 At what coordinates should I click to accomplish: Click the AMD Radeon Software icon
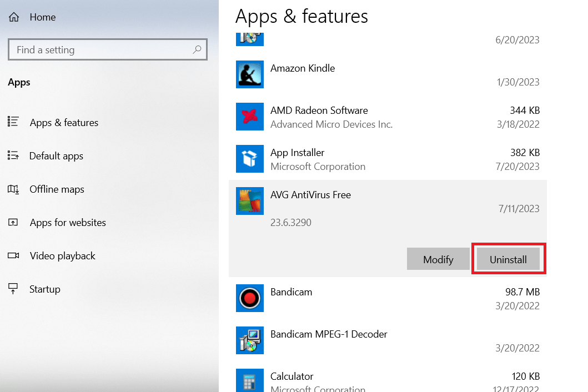250,117
